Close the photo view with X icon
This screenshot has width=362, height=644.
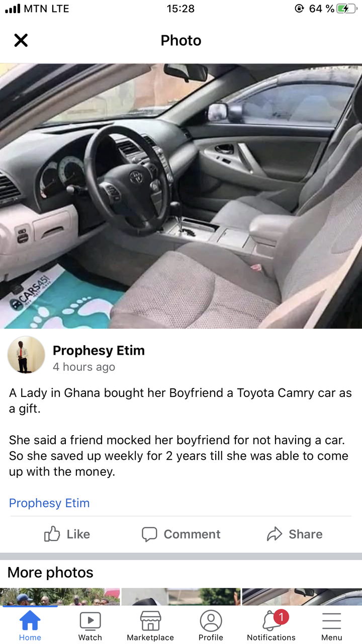(21, 40)
